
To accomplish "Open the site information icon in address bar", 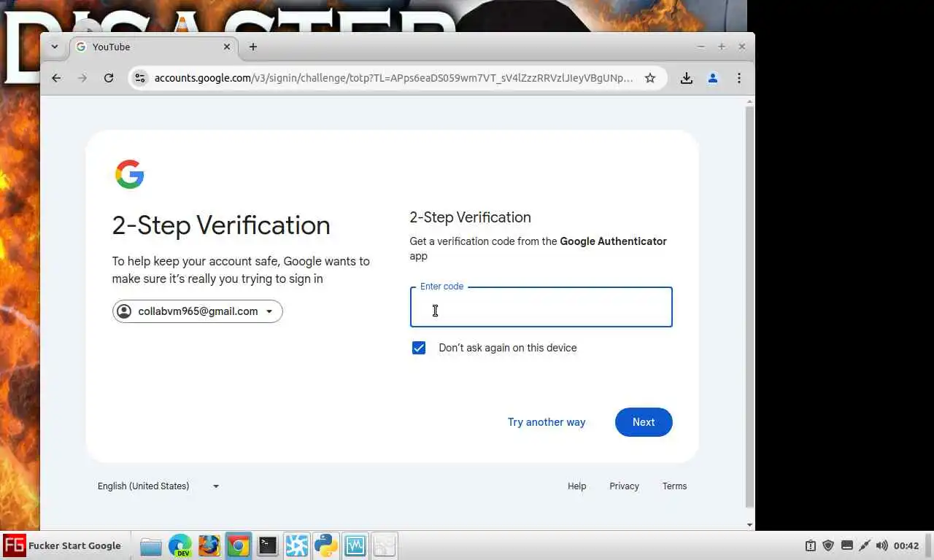I will click(x=140, y=78).
